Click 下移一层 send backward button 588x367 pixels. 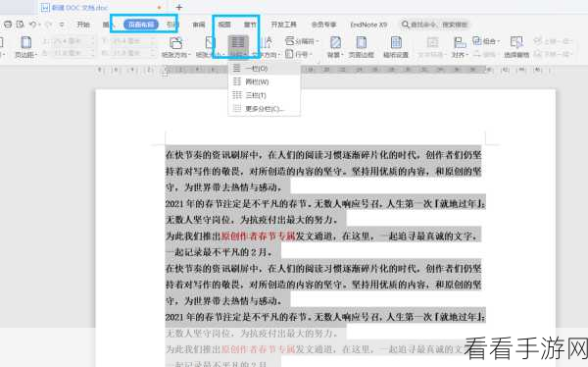tap(553, 54)
